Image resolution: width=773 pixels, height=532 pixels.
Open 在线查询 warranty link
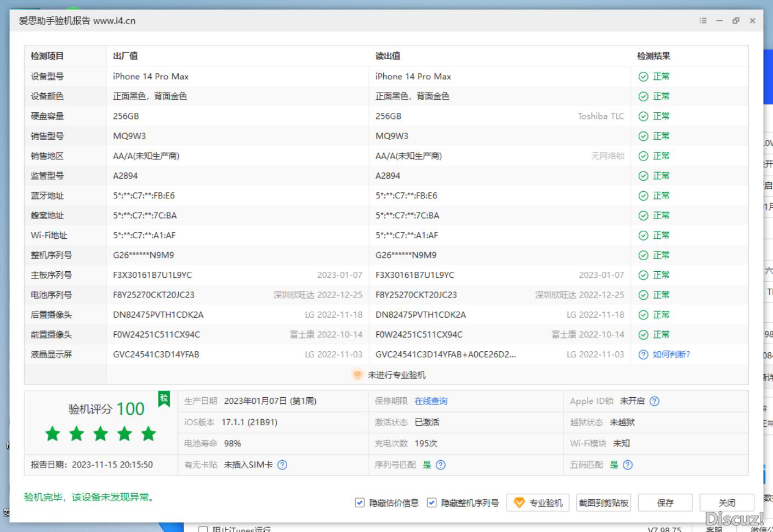431,401
